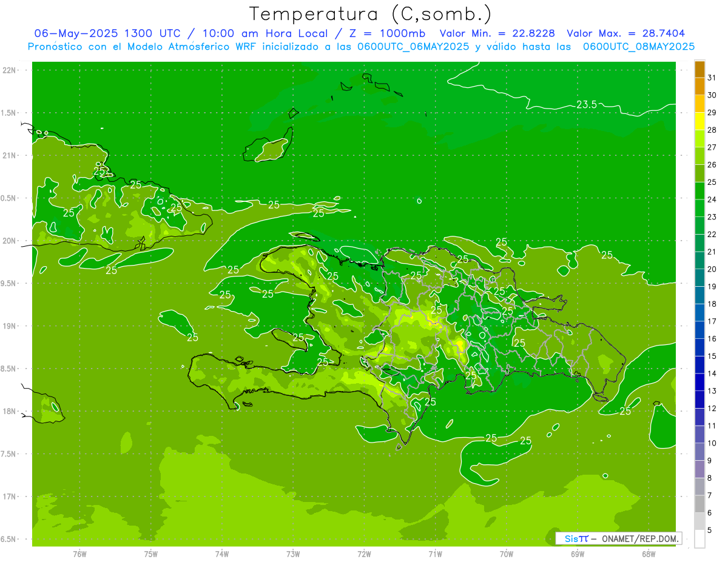Viewport: 728px width, 562px height.
Task: Click the '75W' longitude axis label
Action: point(151,554)
